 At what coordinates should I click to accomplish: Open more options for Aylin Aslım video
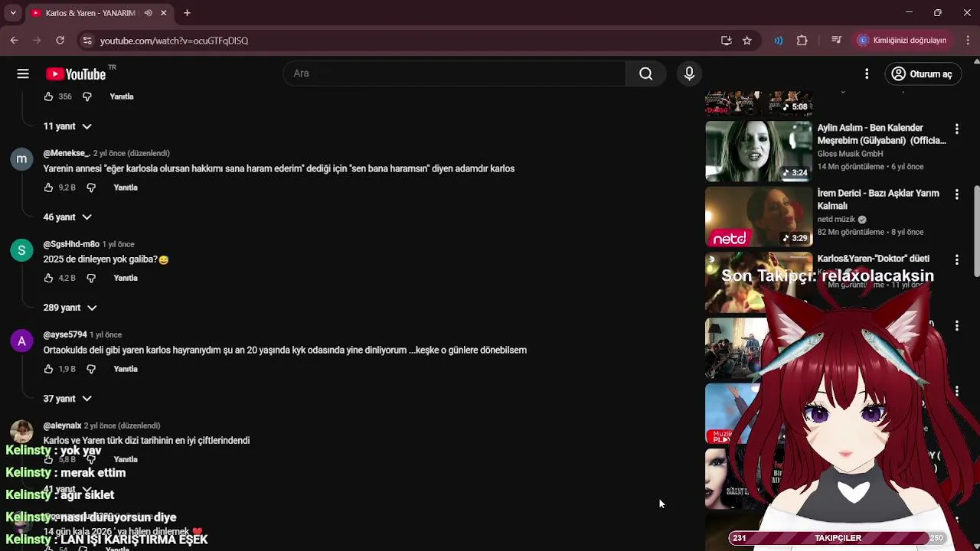[x=956, y=129]
